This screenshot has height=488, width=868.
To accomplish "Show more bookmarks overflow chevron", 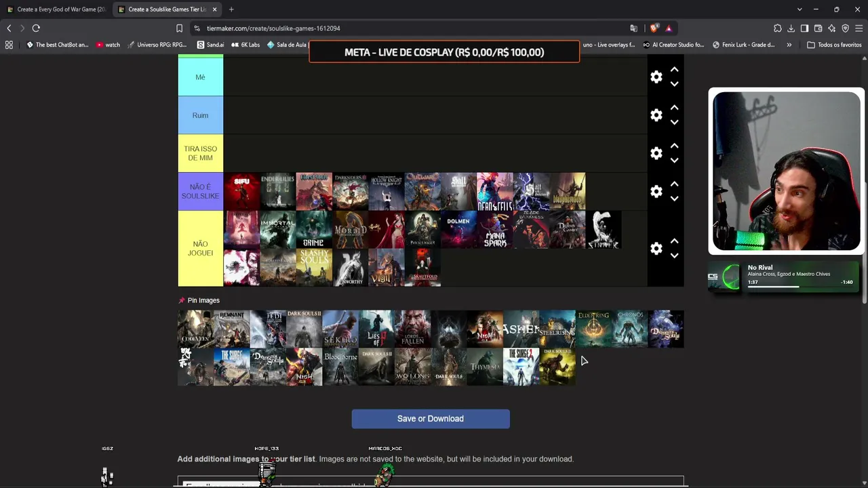I will click(x=789, y=45).
